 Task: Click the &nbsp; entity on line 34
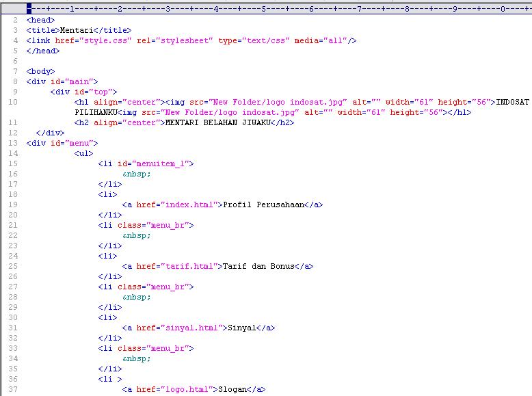[136, 358]
